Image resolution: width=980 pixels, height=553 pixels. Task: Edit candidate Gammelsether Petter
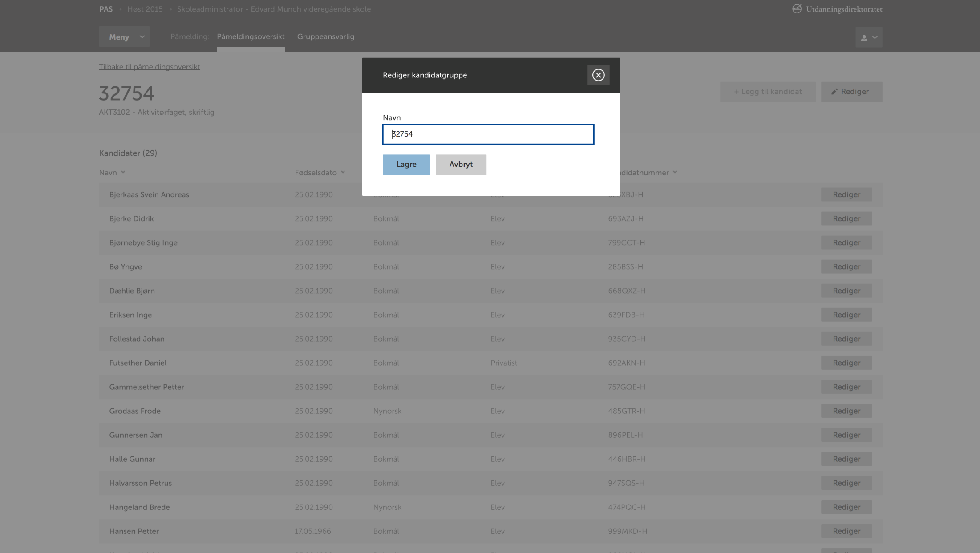846,387
